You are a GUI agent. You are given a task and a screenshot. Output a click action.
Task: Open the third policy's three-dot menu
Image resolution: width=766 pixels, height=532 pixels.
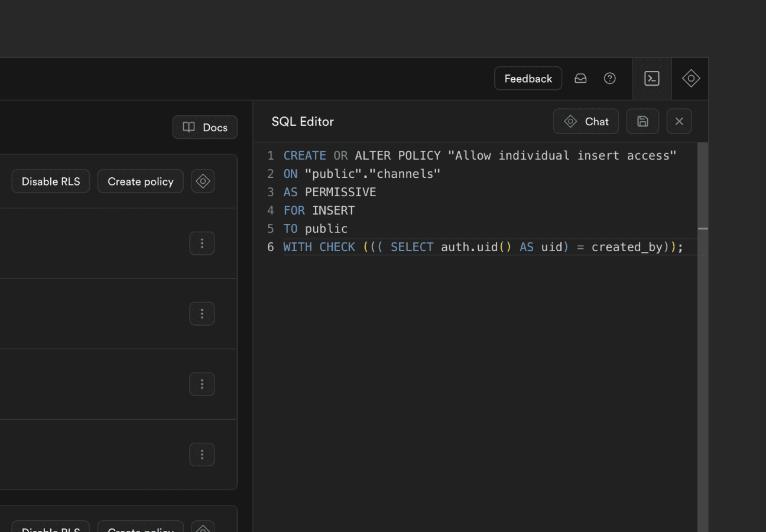202,384
